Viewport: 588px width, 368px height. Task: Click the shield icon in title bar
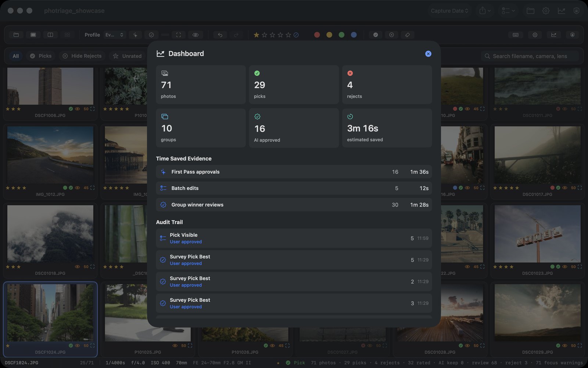(x=576, y=11)
